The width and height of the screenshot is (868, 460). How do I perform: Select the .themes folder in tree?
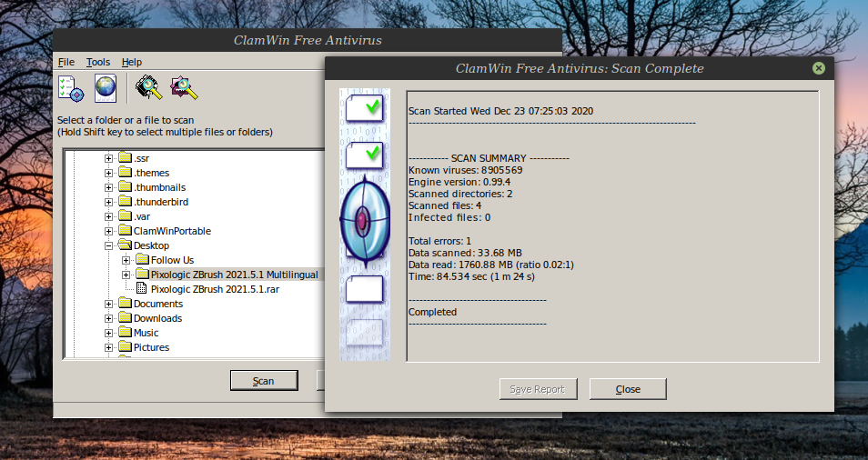tap(151, 173)
